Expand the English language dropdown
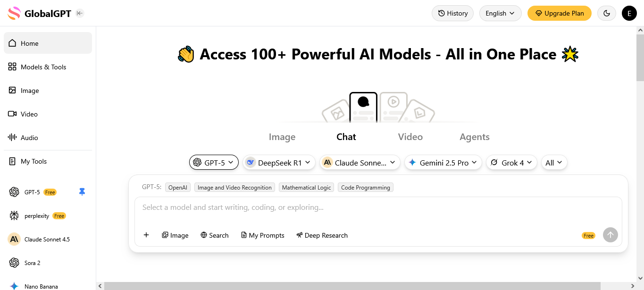The image size is (644, 290). pyautogui.click(x=500, y=13)
